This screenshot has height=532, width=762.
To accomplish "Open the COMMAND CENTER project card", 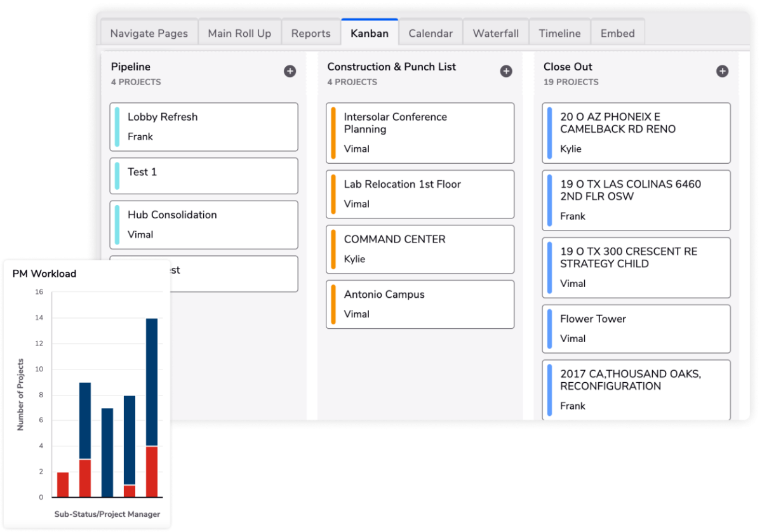I will point(420,249).
